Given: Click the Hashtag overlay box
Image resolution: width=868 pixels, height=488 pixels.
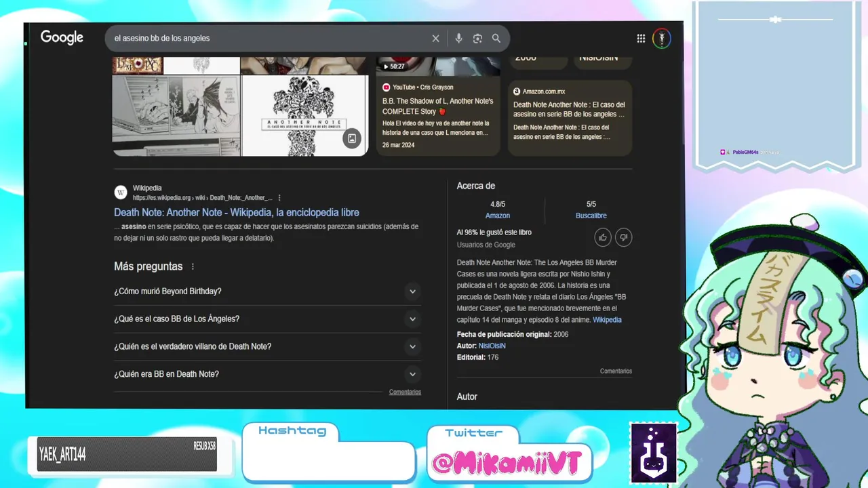Looking at the screenshot, I should point(328,452).
